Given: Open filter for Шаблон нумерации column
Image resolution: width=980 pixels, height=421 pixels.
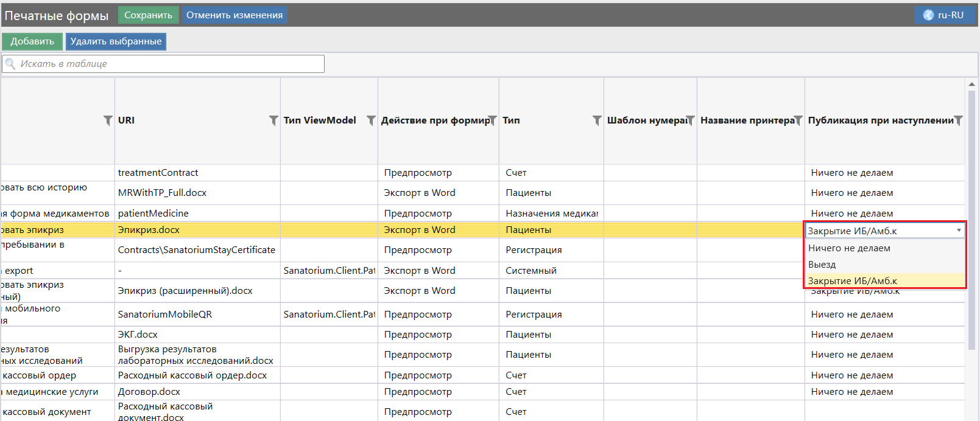Looking at the screenshot, I should pyautogui.click(x=690, y=120).
